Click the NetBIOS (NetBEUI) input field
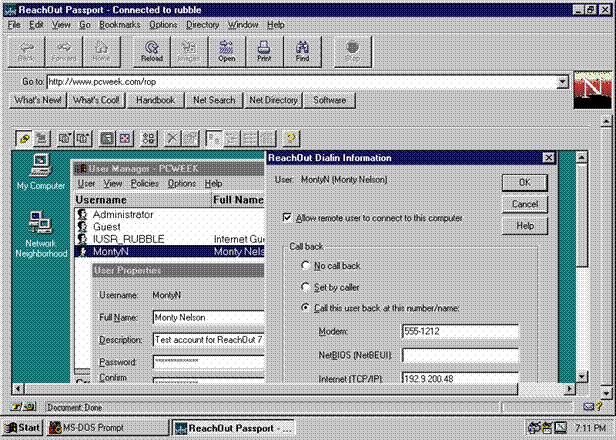Image resolution: width=616 pixels, height=440 pixels. pos(460,355)
